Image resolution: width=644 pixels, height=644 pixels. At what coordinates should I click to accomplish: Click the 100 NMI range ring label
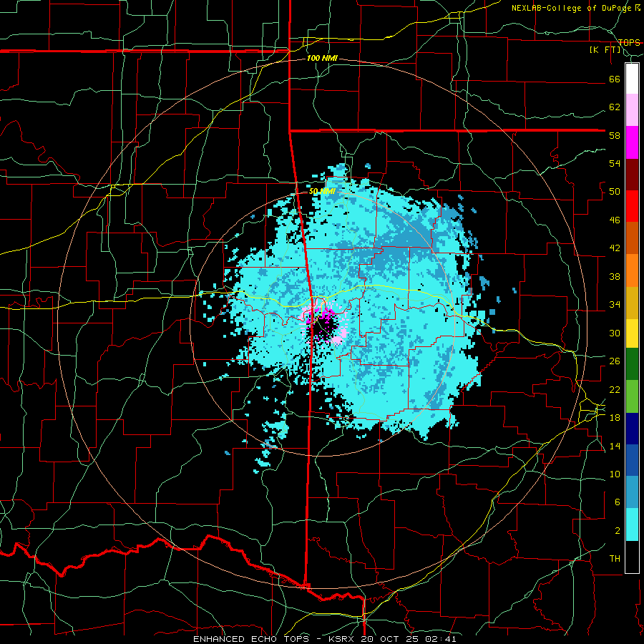tap(322, 59)
